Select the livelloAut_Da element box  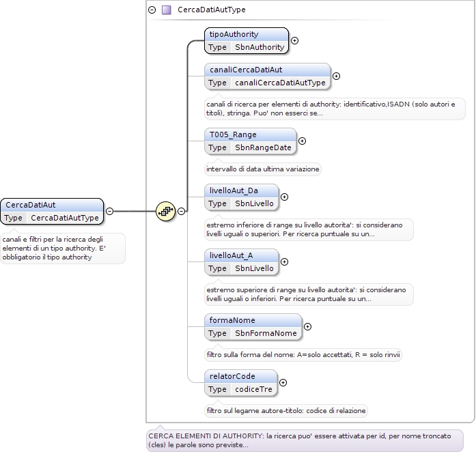(242, 197)
